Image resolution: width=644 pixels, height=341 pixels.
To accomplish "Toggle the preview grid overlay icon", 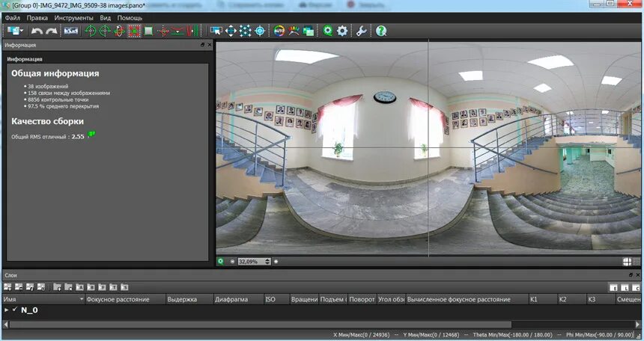I will click(x=636, y=262).
